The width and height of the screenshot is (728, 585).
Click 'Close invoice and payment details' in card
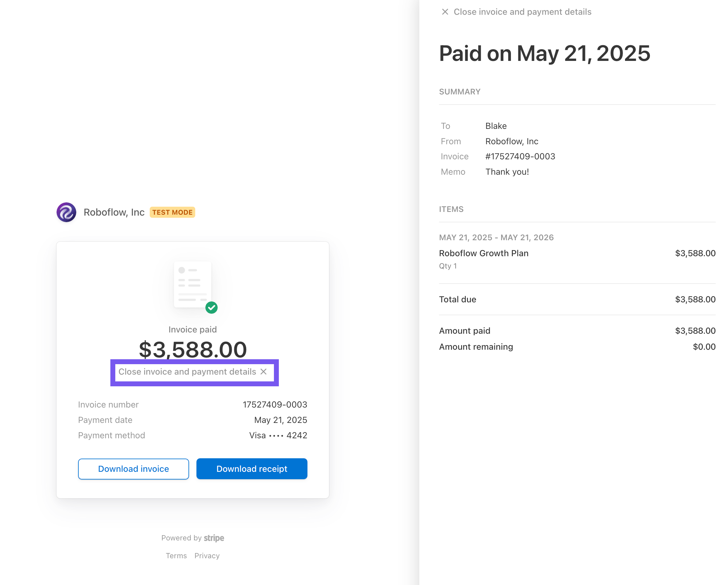[x=188, y=372]
